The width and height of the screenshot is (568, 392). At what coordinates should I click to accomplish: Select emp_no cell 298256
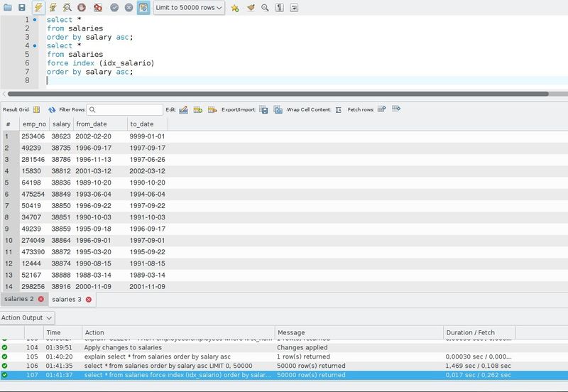click(x=33, y=287)
